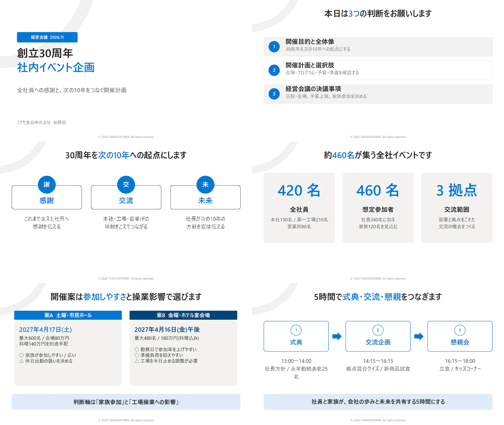Click the line △ 休日出勤の扱いを決める
504x425 pixels.
point(46,361)
